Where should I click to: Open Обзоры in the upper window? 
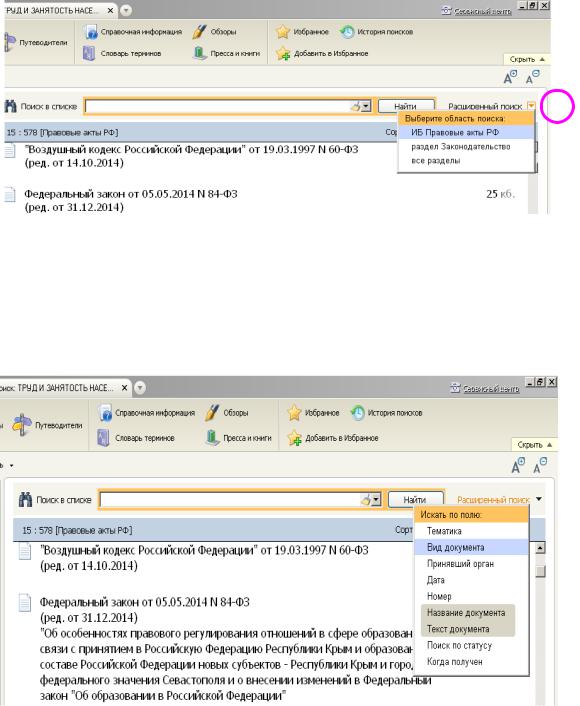point(214,32)
